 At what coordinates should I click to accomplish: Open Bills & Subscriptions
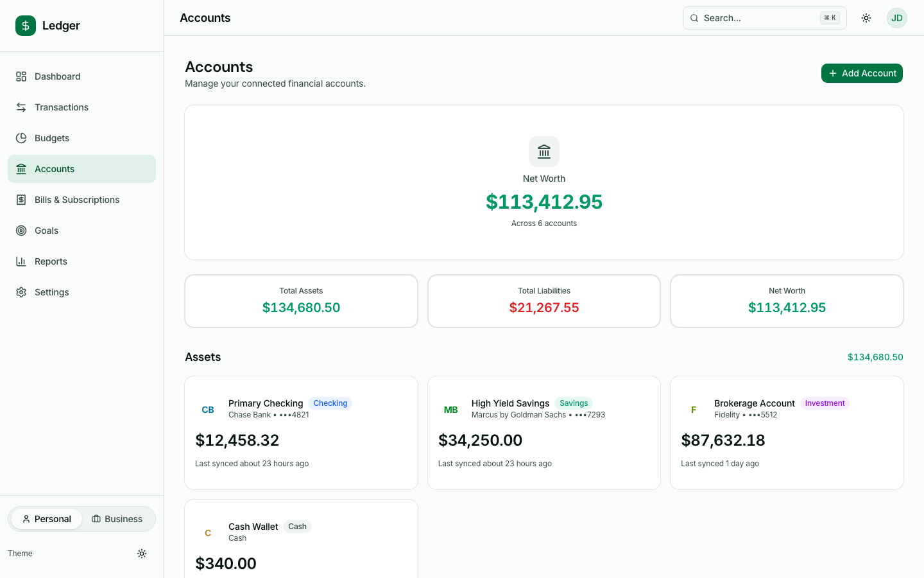click(x=77, y=199)
